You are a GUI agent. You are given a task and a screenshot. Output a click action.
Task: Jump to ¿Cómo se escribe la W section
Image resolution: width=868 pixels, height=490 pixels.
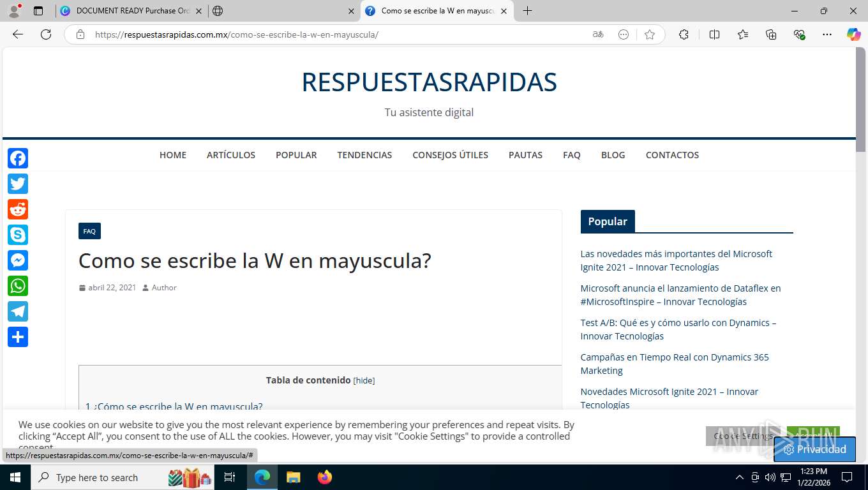tap(174, 406)
